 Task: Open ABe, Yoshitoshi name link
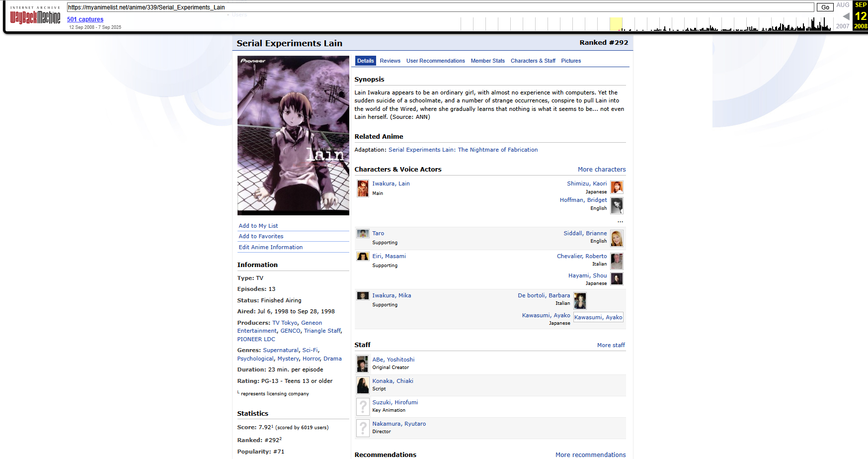[394, 360]
